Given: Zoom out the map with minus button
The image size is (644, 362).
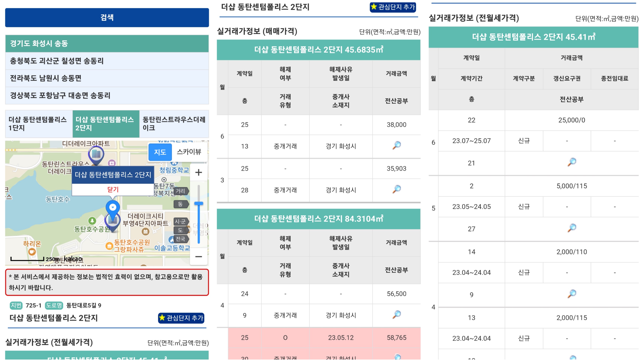Looking at the screenshot, I should (199, 257).
